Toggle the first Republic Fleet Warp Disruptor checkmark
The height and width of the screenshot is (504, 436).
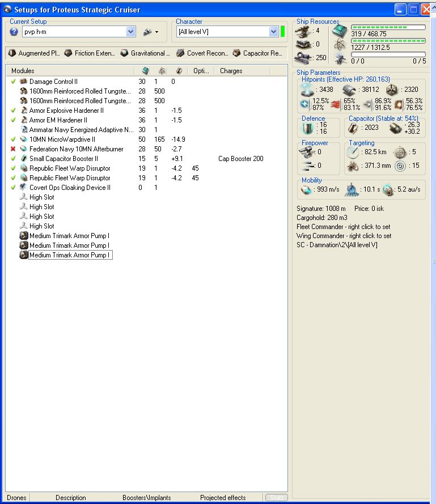tap(13, 168)
